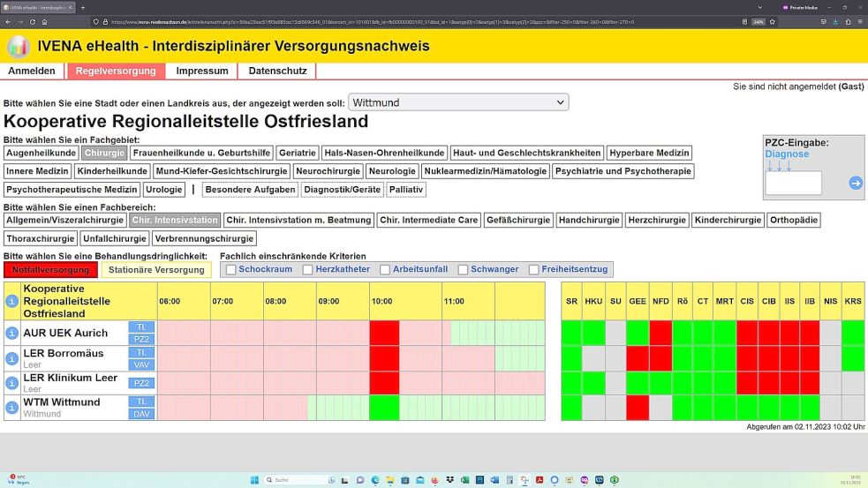This screenshot has height=488, width=868.
Task: Tick the Freiheitsentzug checkbox
Action: pyautogui.click(x=533, y=269)
